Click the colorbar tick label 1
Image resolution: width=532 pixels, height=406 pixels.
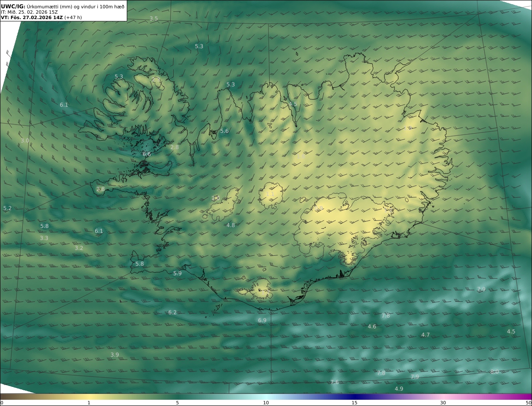(x=89, y=403)
